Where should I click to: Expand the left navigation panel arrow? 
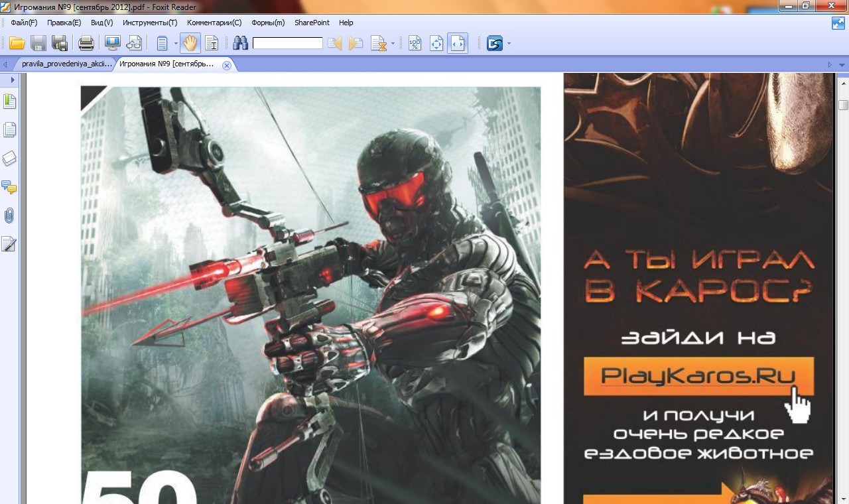pos(12,80)
